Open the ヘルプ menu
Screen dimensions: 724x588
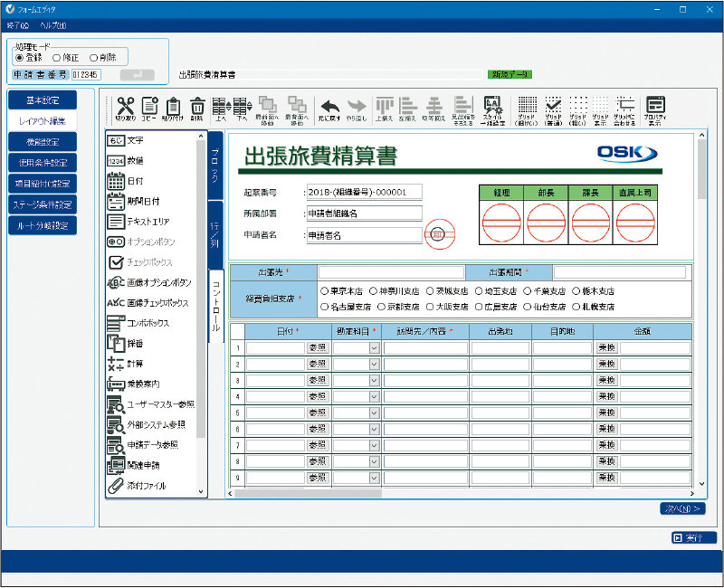click(x=53, y=25)
